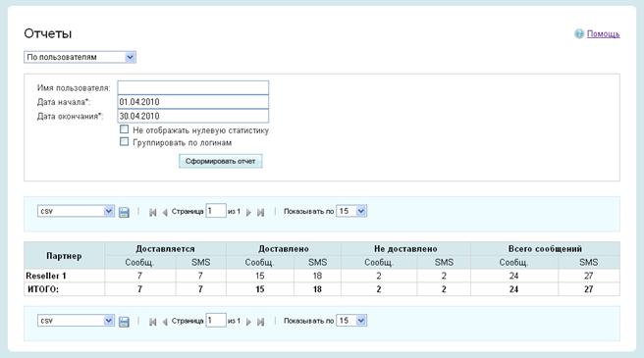644x358 pixels.
Task: Open the top Показывать по 15 dropdown
Action: coord(351,211)
